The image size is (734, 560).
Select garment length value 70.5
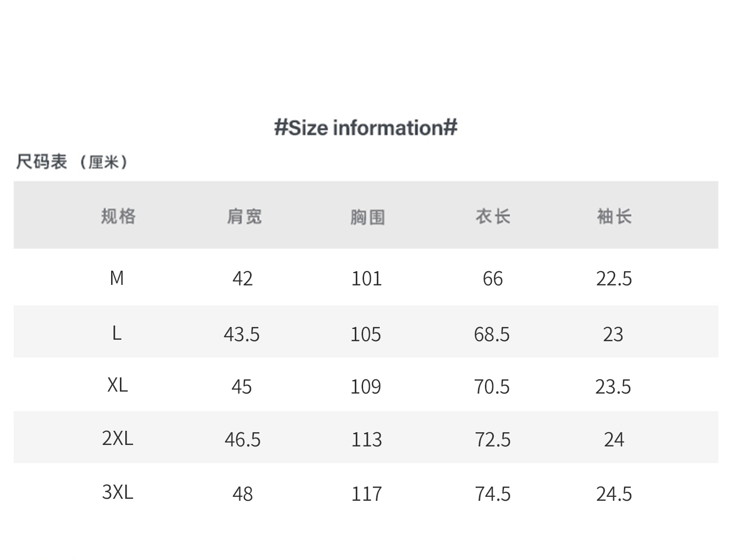tap(492, 387)
